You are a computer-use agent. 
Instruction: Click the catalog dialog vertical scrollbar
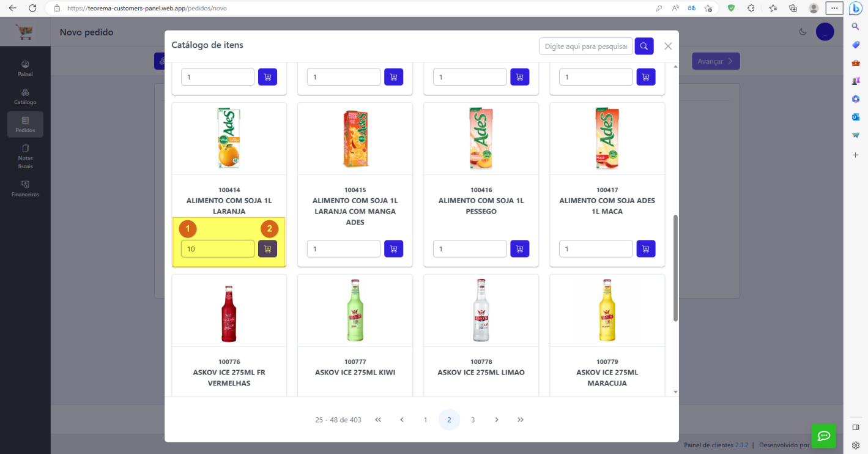point(675,267)
